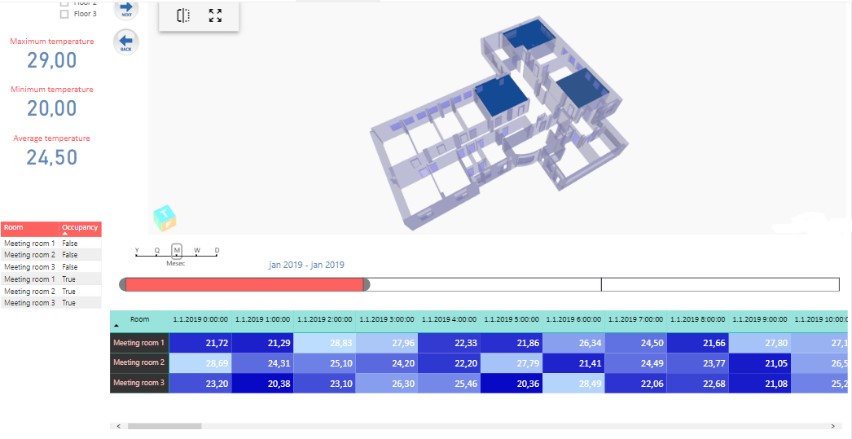Select Meeting room 3 row with True occupancy

[51, 303]
